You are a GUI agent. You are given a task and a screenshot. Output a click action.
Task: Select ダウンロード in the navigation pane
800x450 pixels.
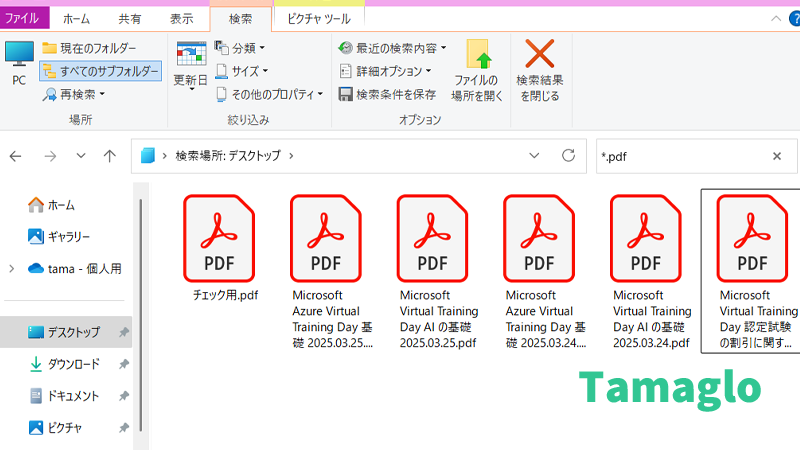[73, 364]
